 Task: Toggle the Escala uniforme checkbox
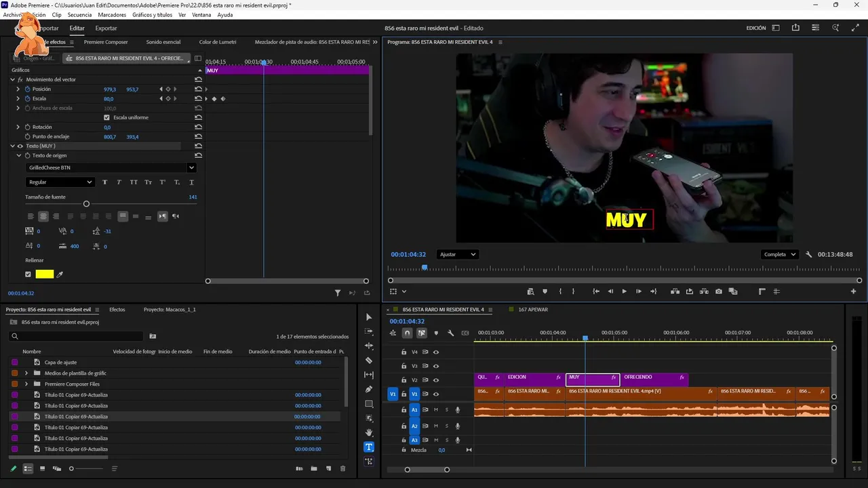pos(106,117)
